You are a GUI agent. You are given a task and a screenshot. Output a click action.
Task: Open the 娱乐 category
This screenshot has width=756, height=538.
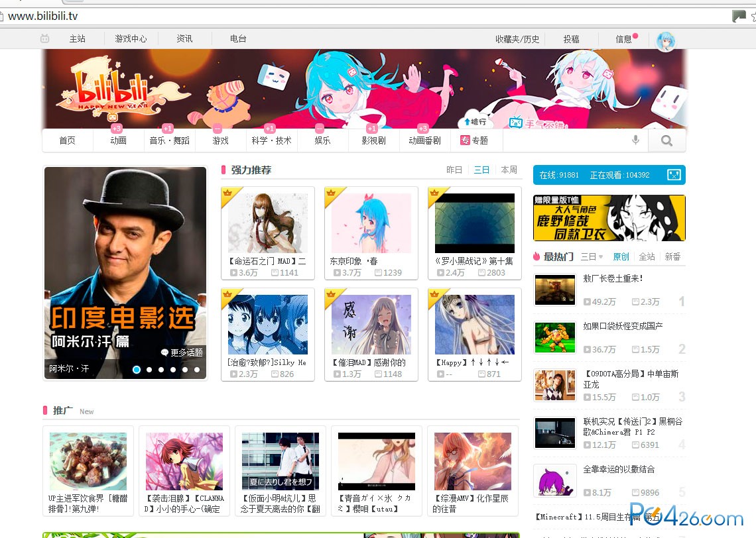click(x=322, y=140)
